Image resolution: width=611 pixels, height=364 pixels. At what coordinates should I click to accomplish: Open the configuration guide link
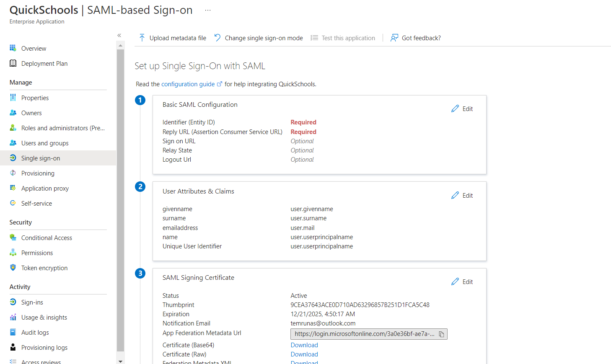coord(188,84)
